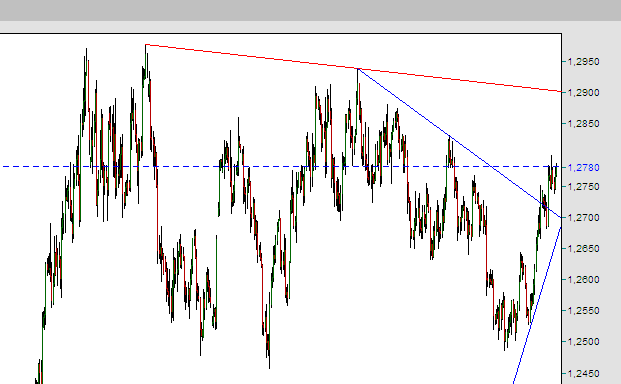Click the 1,2750 price axis label

click(583, 187)
